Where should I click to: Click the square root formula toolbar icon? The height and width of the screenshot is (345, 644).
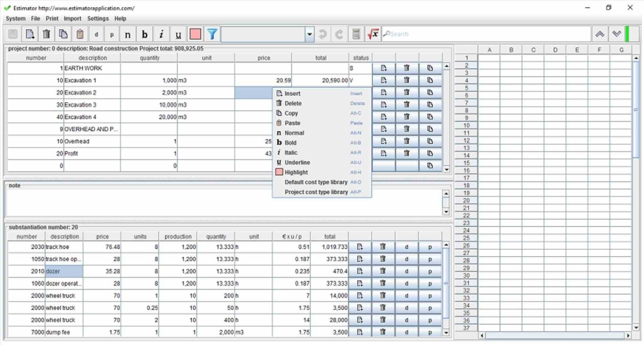click(x=373, y=34)
